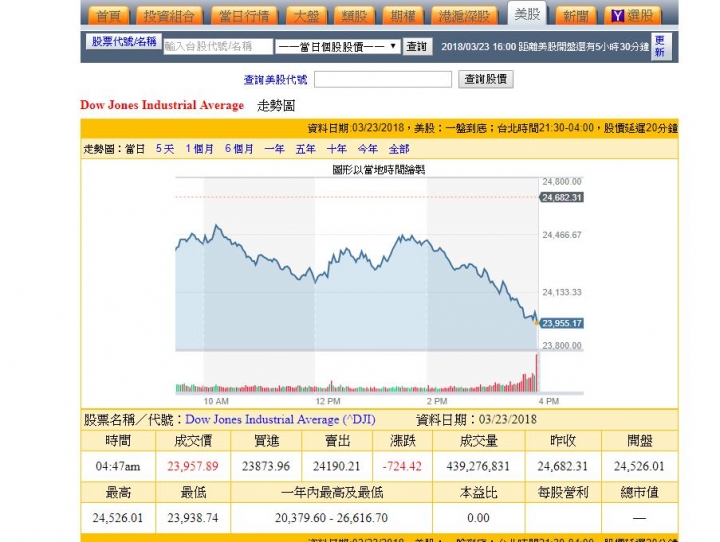720x542 pixels.
Task: Click 查詢美股代號 link text
Action: 276,79
